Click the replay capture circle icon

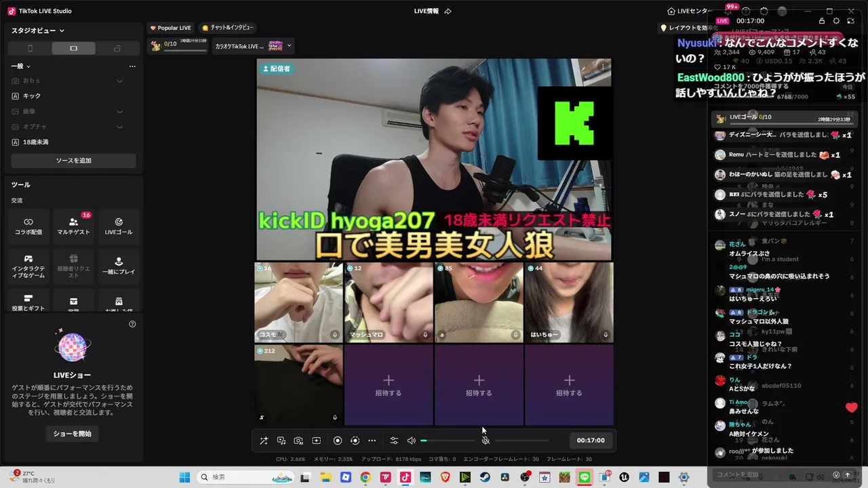pos(355,441)
